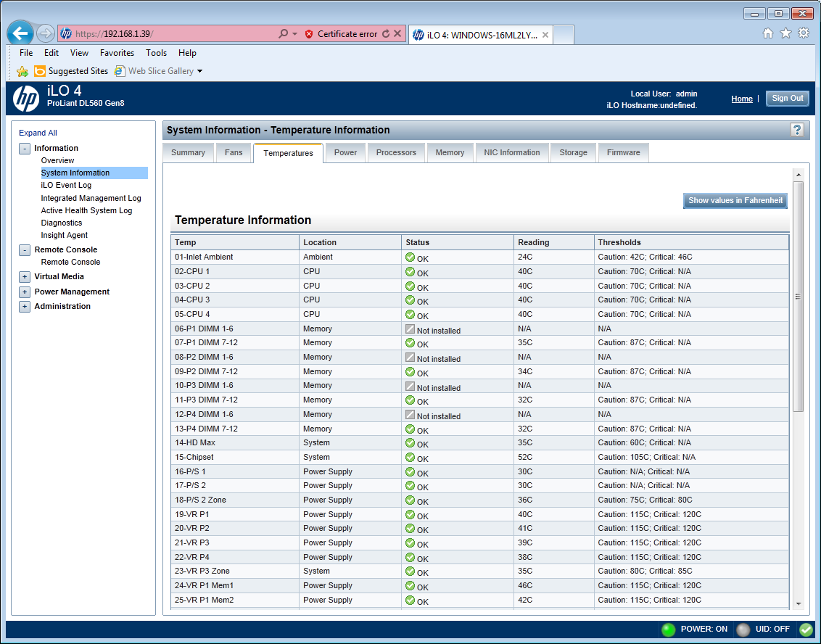
Task: Open the browser home icon
Action: 768,33
